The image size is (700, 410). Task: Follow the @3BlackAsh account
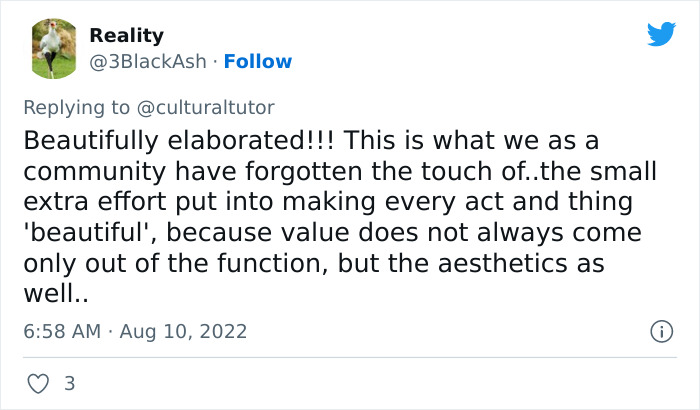(x=258, y=62)
